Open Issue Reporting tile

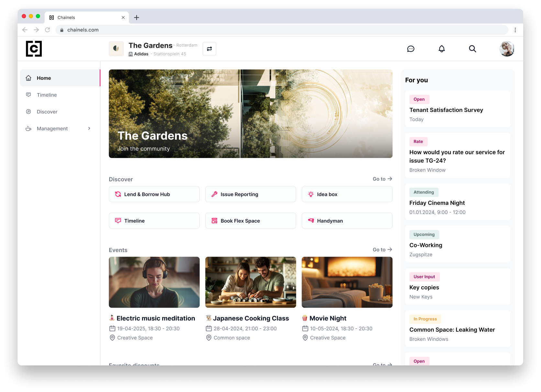coord(250,194)
